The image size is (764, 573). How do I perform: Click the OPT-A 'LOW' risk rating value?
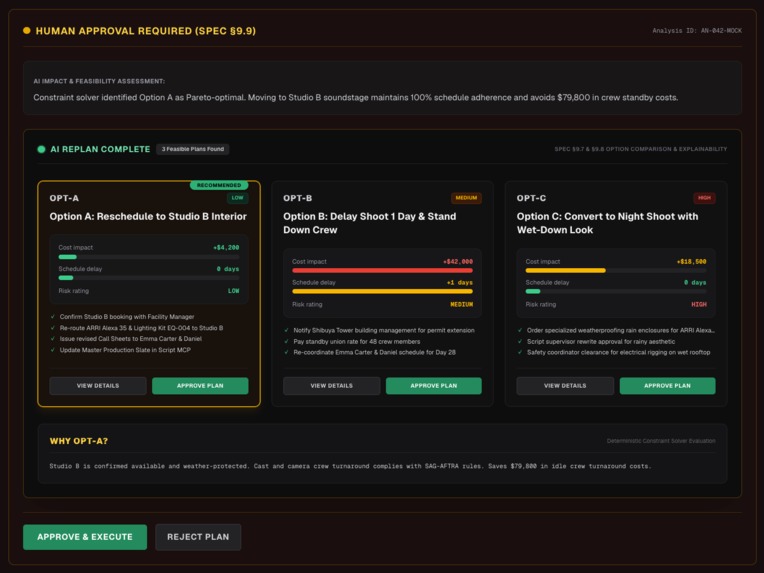[x=233, y=291]
